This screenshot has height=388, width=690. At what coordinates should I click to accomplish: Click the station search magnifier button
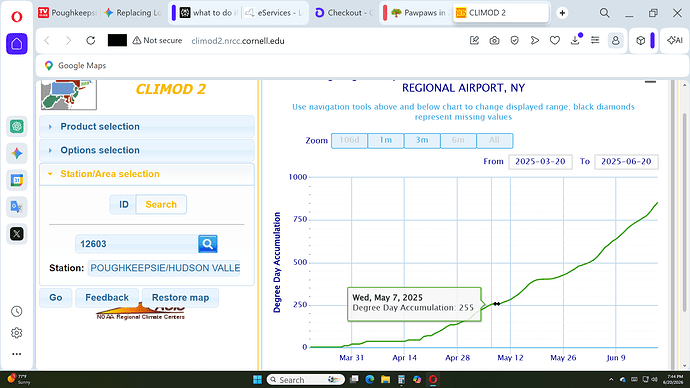tap(208, 244)
